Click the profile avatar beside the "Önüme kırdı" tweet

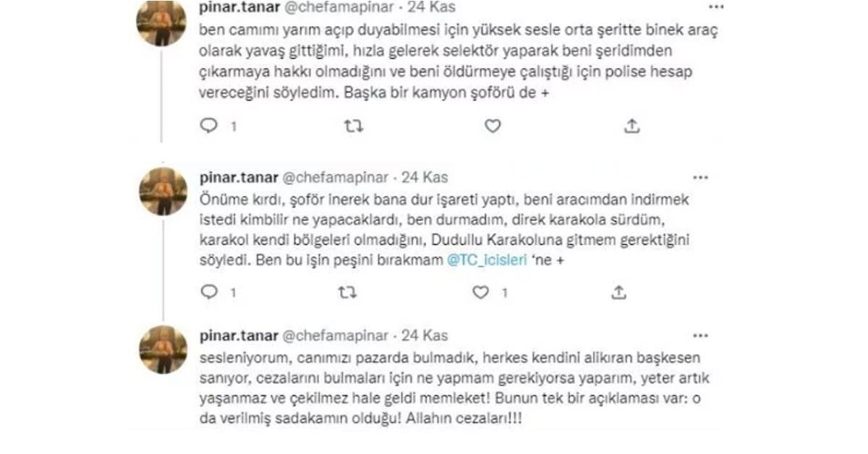tap(163, 191)
